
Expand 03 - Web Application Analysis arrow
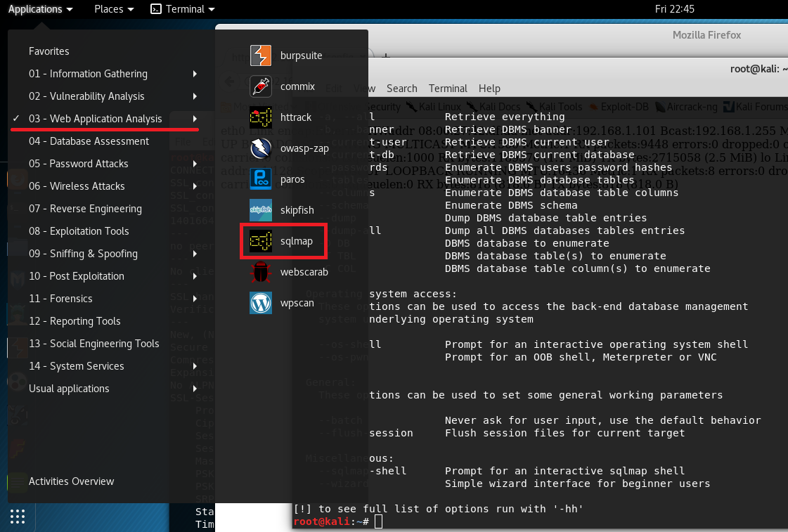[x=195, y=119]
